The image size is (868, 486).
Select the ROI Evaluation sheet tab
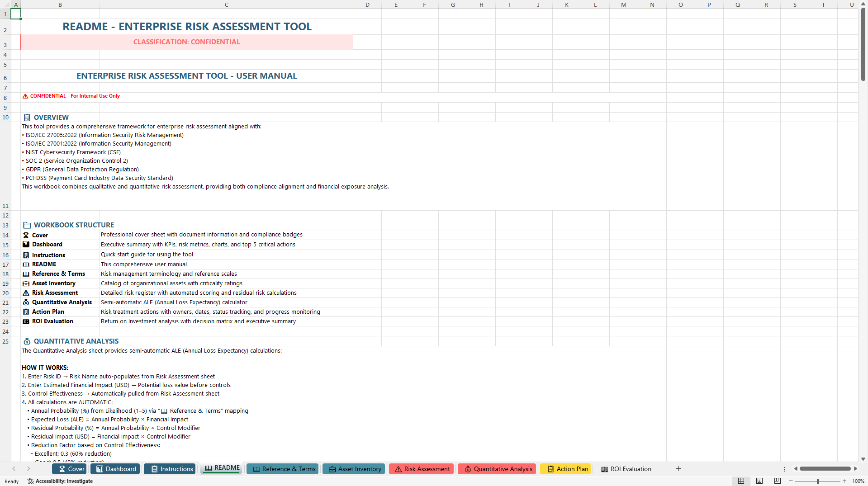tap(626, 469)
